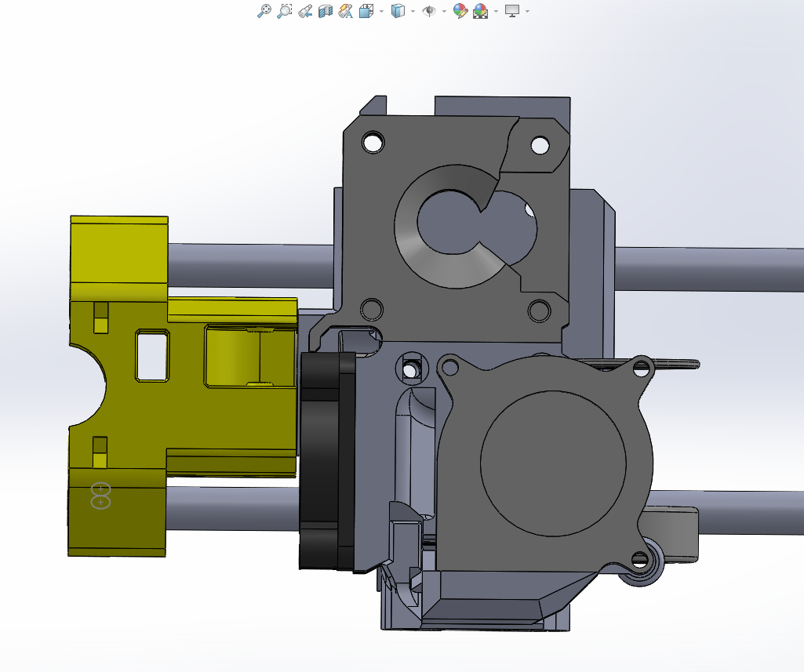Expand the View Settings dropdown arrow
The height and width of the screenshot is (672, 804).
click(528, 11)
